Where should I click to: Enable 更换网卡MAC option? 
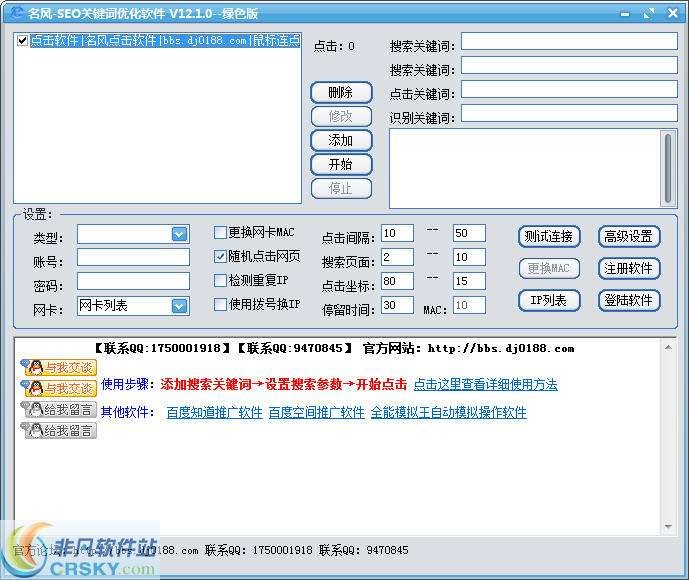220,232
